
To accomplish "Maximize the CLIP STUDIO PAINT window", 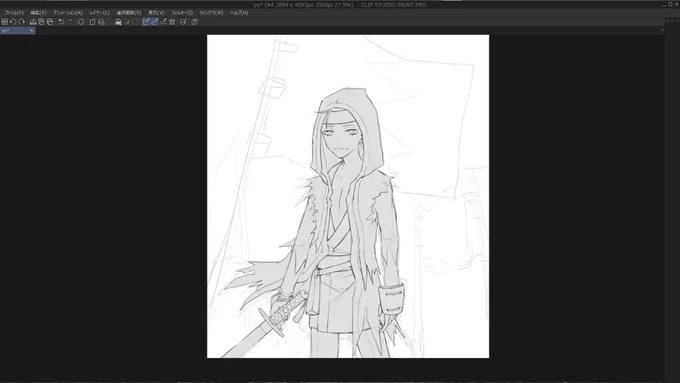I will tap(670, 4).
